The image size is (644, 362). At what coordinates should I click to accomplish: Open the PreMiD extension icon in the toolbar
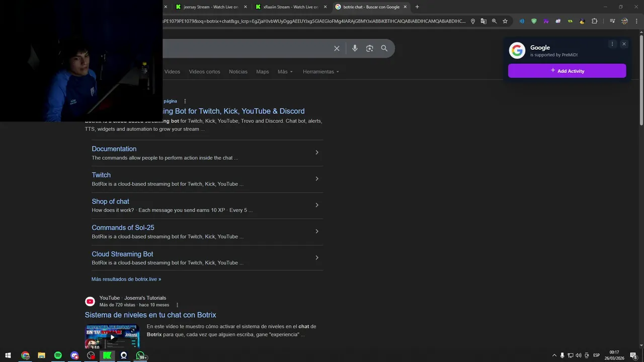point(558,21)
